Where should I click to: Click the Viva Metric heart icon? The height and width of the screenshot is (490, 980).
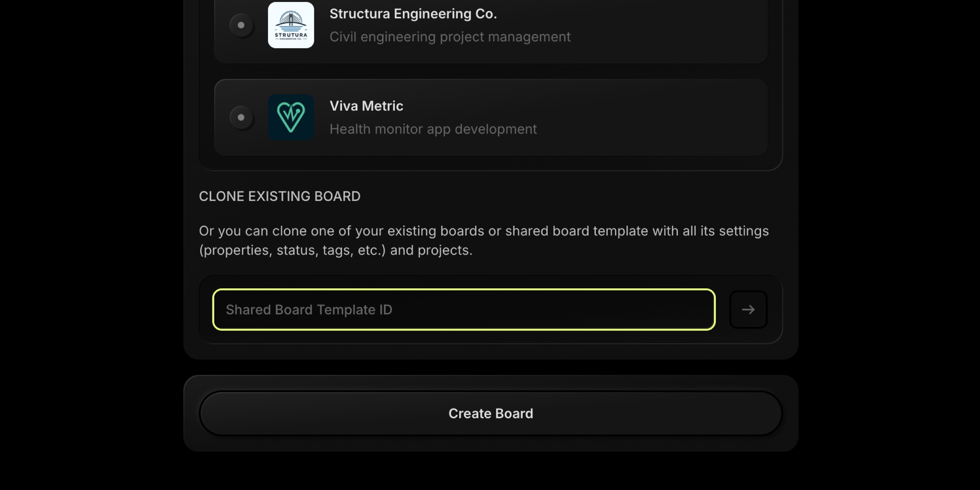coord(291,117)
